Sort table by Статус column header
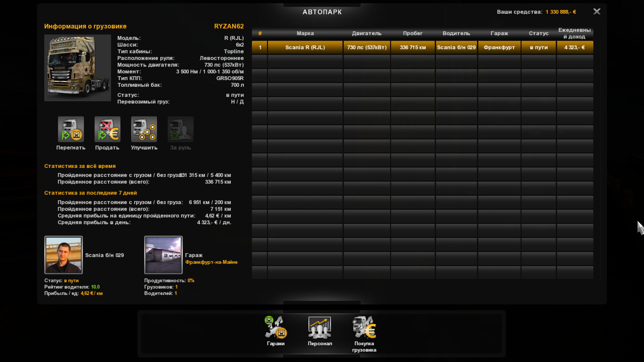The image size is (644, 362). (539, 33)
